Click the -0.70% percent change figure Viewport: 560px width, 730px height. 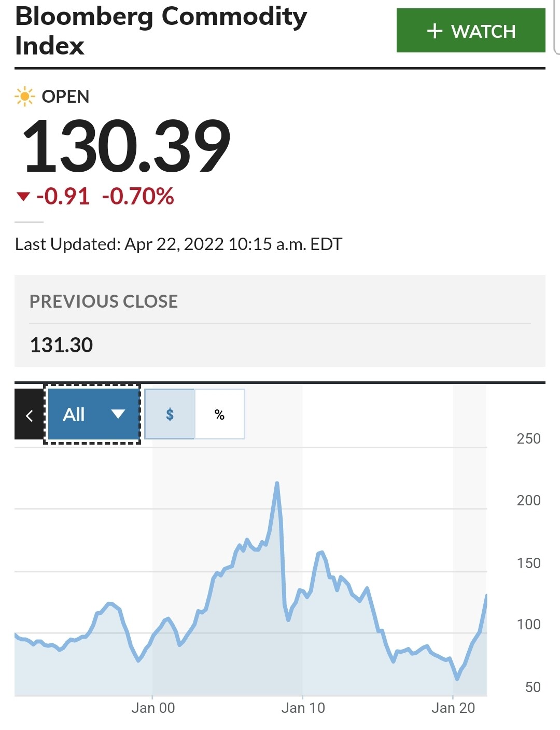point(138,197)
